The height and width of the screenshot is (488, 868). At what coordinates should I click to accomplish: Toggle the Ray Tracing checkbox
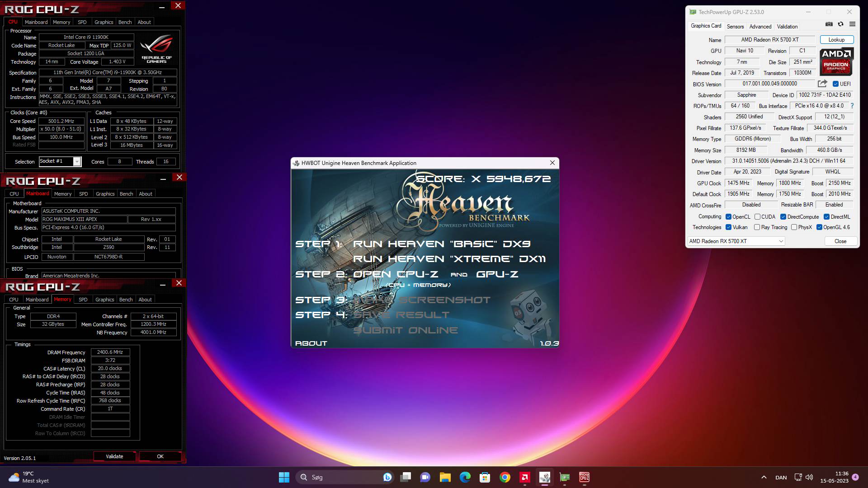tap(757, 227)
